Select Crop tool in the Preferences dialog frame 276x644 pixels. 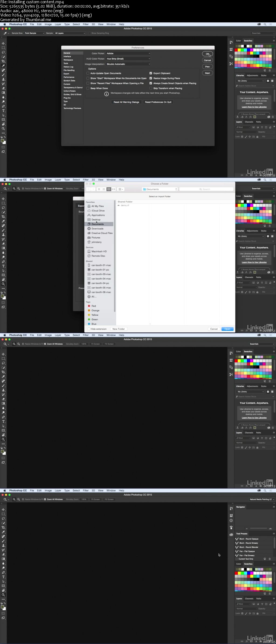click(x=4, y=61)
